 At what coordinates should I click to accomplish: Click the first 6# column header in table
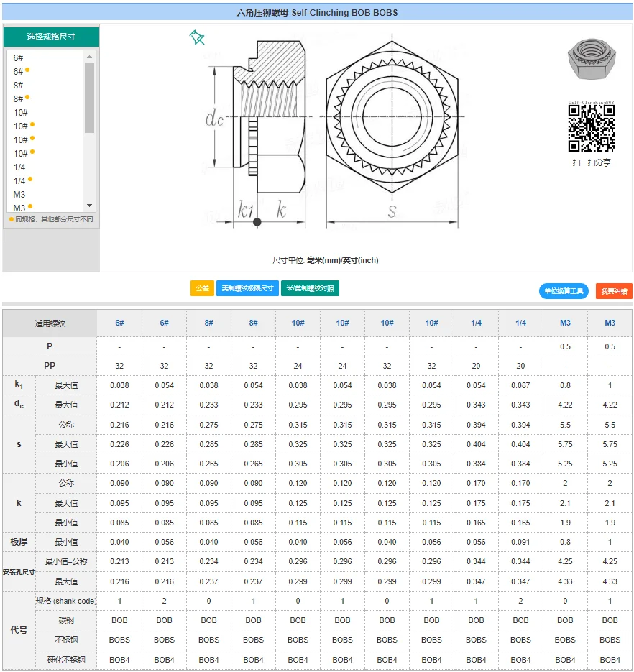tap(119, 323)
